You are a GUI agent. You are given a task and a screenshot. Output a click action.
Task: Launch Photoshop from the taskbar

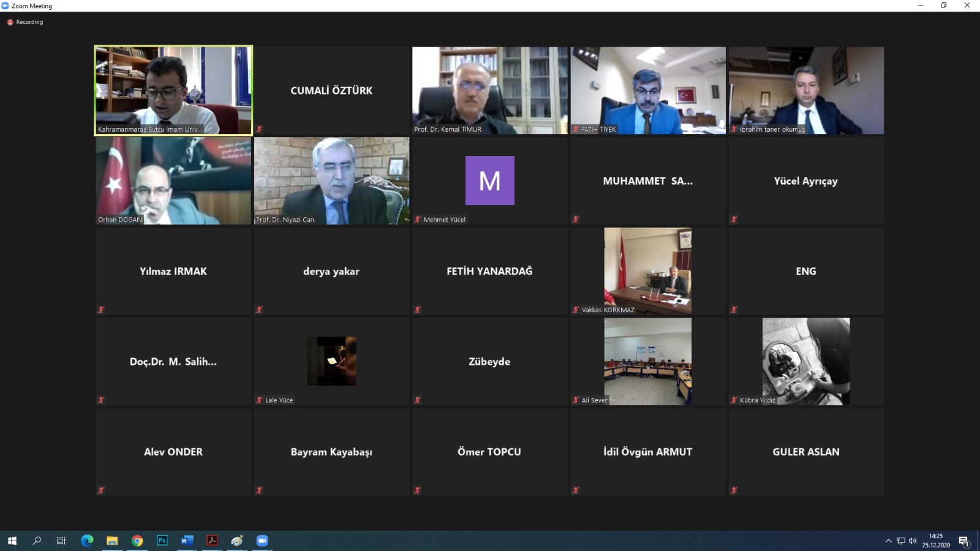(162, 541)
